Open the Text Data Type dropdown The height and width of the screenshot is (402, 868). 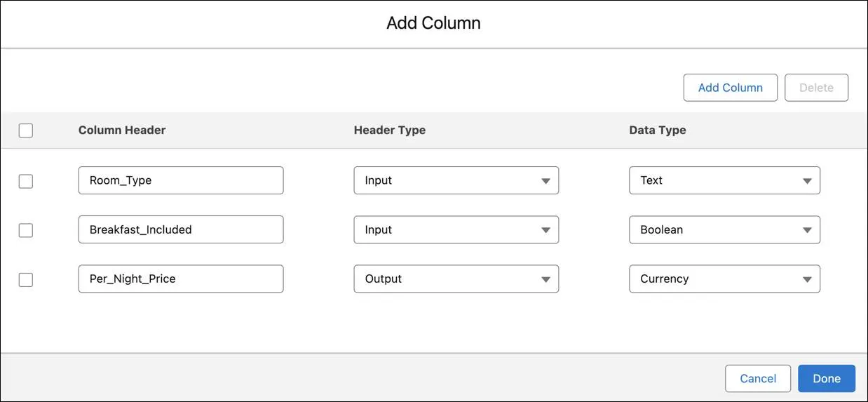click(x=725, y=180)
